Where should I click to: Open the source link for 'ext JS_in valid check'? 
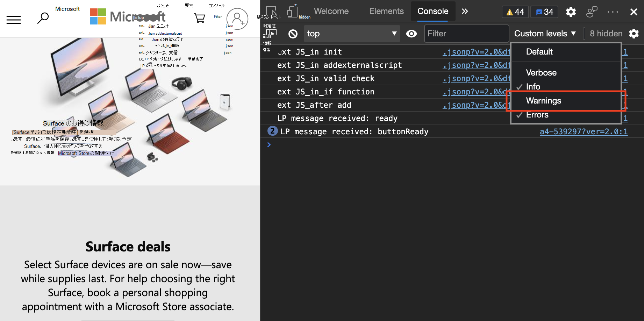[x=477, y=78]
